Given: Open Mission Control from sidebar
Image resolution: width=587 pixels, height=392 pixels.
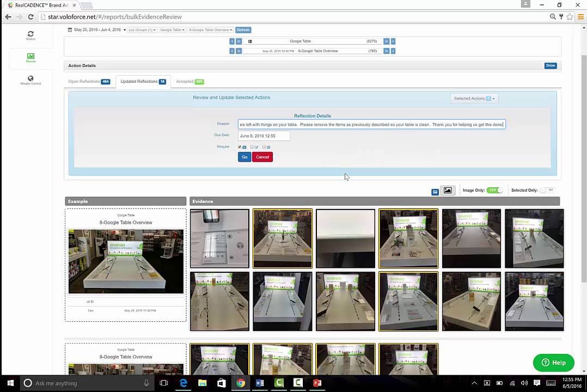Looking at the screenshot, I should [x=30, y=80].
